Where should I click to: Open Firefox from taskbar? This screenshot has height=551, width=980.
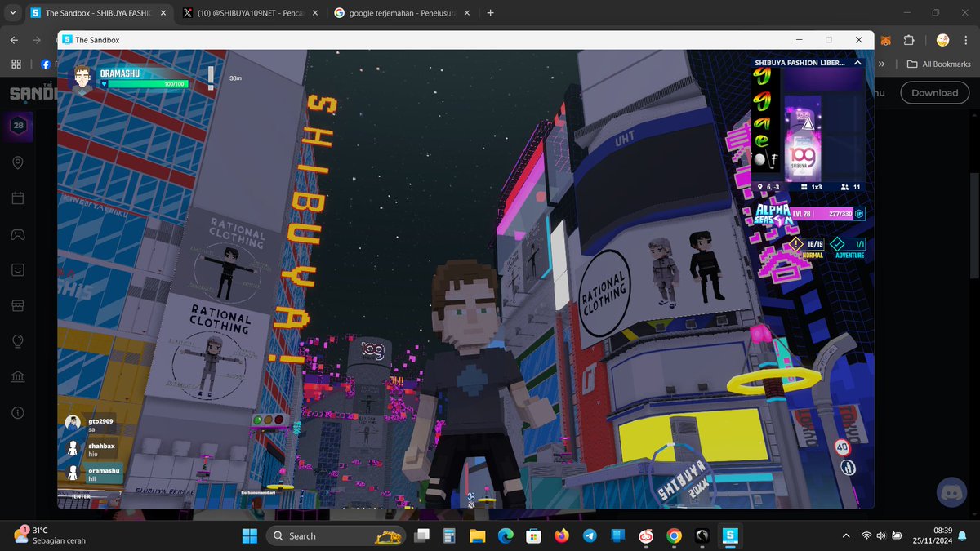561,535
